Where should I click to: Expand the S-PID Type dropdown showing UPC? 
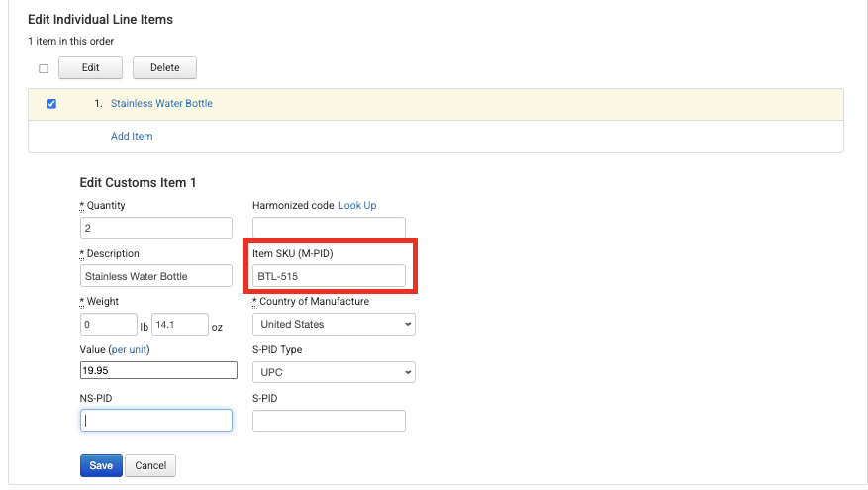pos(334,372)
